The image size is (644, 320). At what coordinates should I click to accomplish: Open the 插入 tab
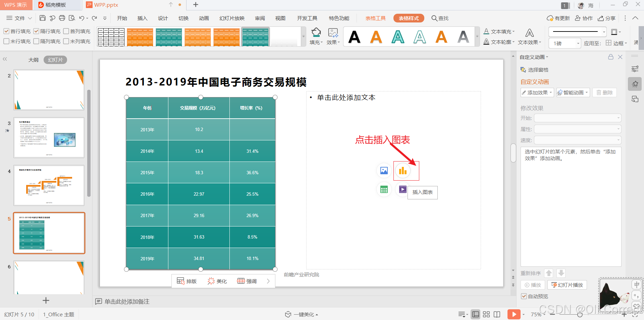pos(143,18)
